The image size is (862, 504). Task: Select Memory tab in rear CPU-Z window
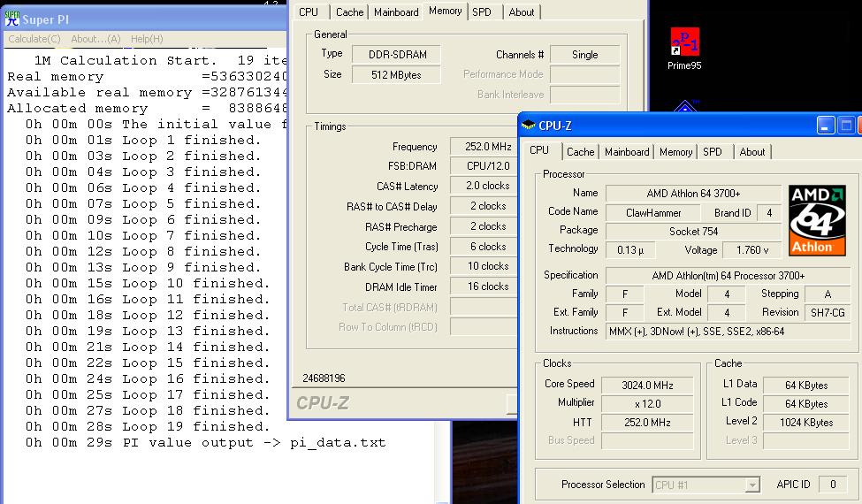click(x=445, y=11)
